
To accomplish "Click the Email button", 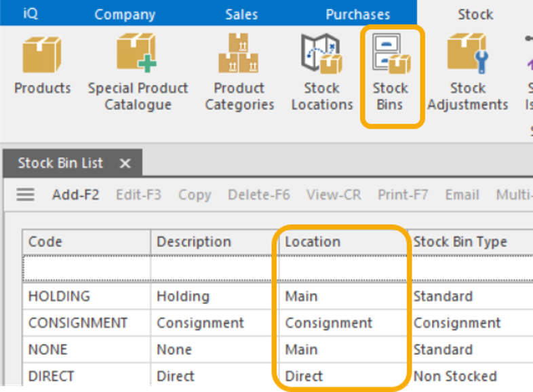I will coord(462,195).
